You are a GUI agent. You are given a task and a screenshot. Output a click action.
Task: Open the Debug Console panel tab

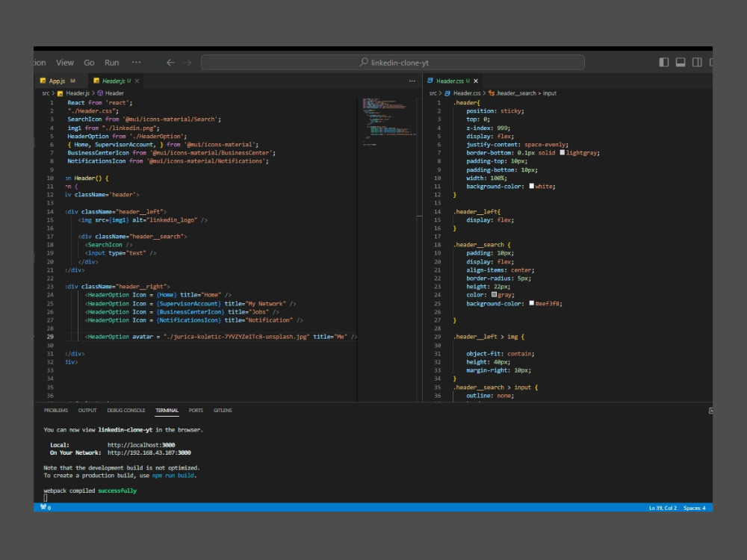click(125, 410)
